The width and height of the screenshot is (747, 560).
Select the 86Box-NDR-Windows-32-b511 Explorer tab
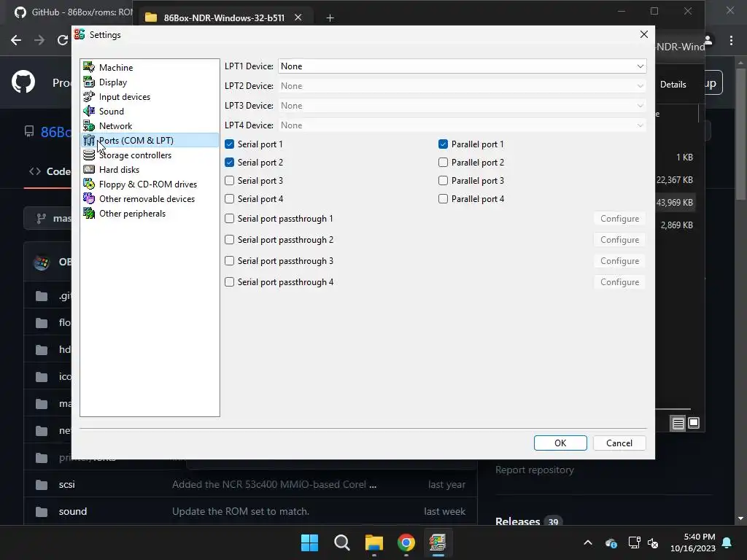(223, 17)
